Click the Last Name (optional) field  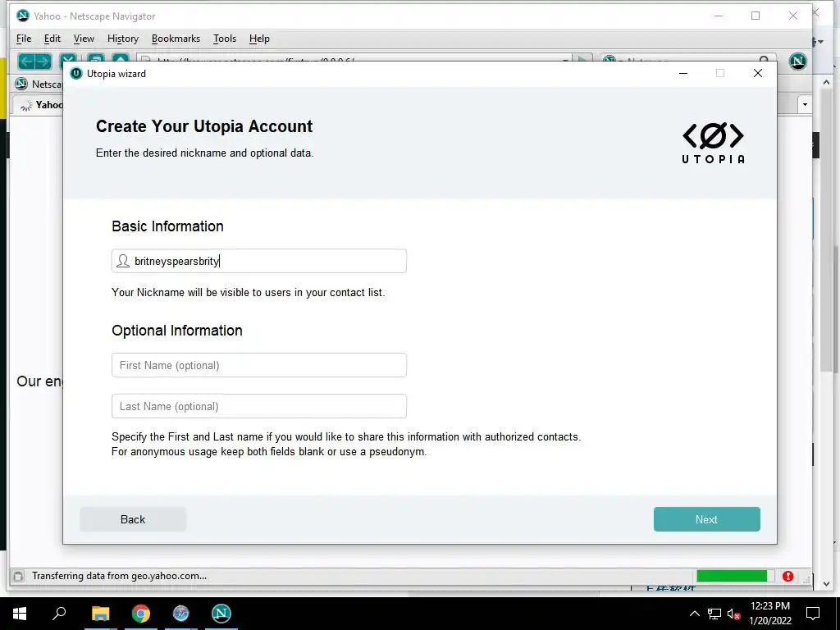258,406
